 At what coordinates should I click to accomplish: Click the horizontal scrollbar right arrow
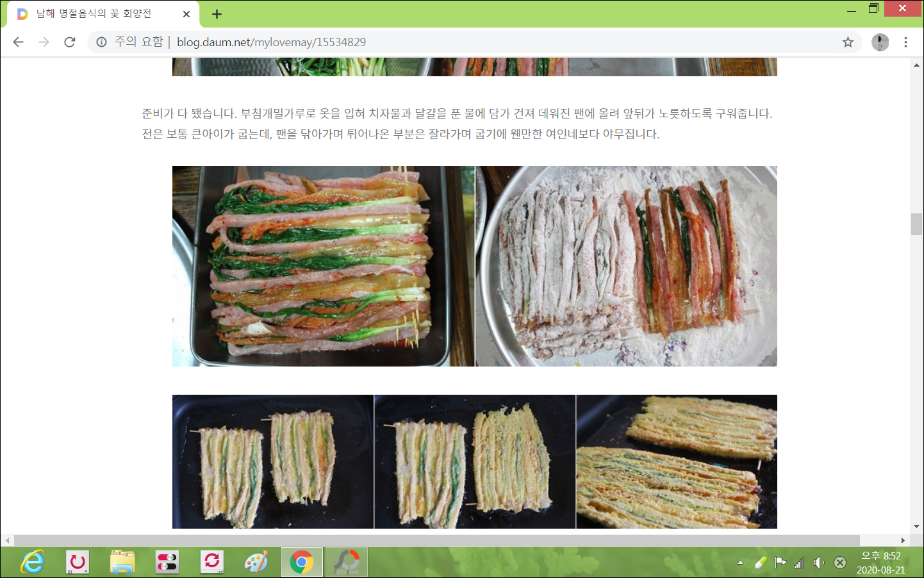click(903, 540)
